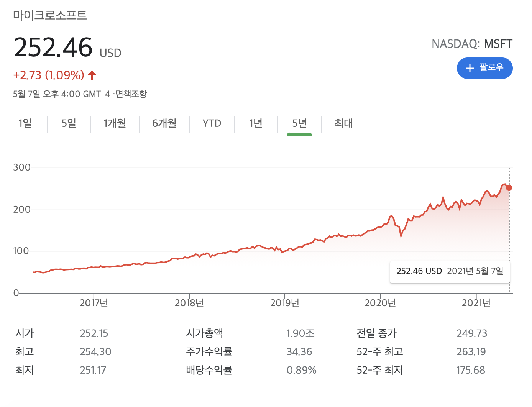The width and height of the screenshot is (532, 407).
Task: Click the NASDAQ: MSFT ticker label
Action: click(x=472, y=44)
